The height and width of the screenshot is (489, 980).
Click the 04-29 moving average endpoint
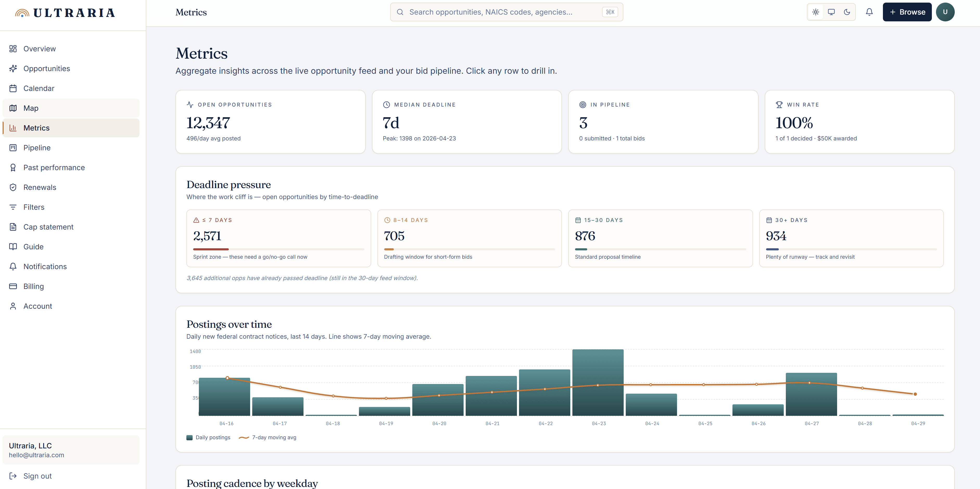coord(915,394)
